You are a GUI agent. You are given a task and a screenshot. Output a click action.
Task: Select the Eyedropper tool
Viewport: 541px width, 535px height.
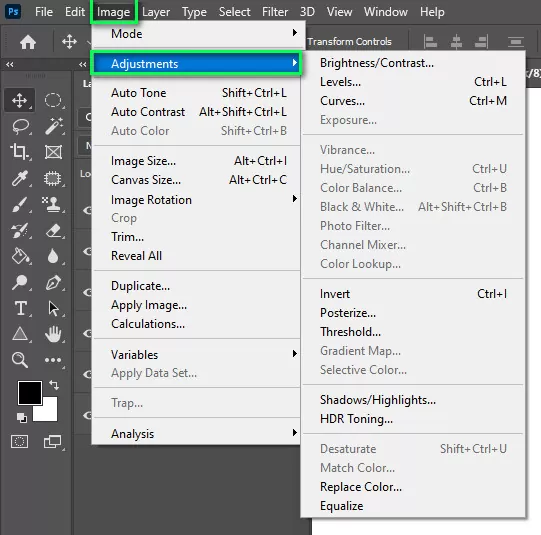tap(20, 178)
